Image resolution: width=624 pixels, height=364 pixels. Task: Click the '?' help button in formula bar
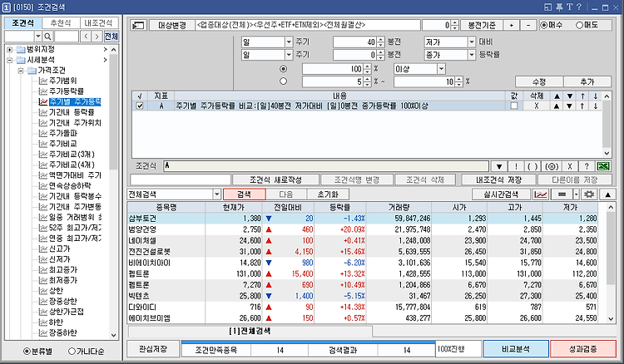(x=587, y=166)
